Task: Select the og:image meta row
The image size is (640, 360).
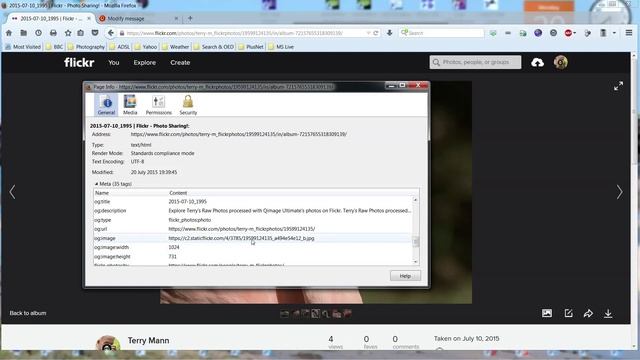Action: click(x=253, y=238)
